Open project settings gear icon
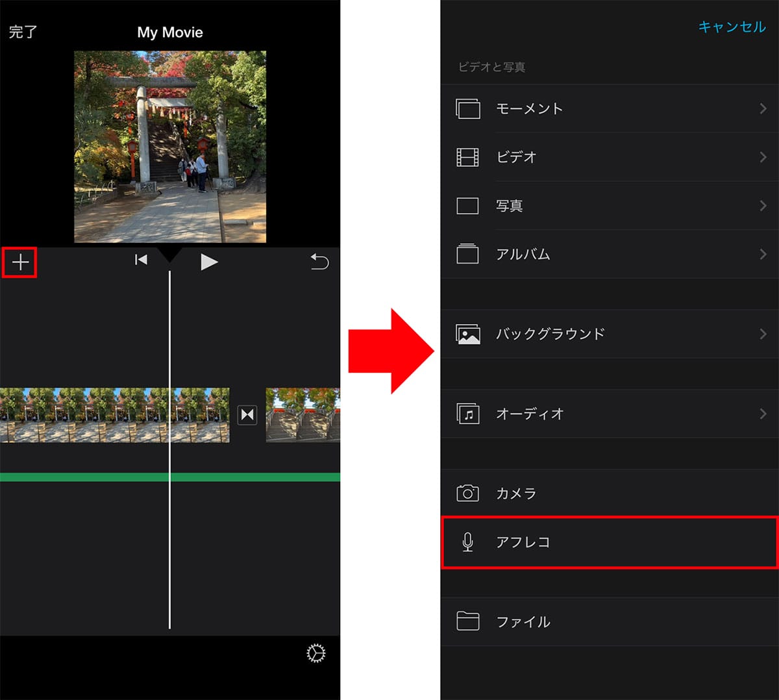This screenshot has height=700, width=779. 315,653
